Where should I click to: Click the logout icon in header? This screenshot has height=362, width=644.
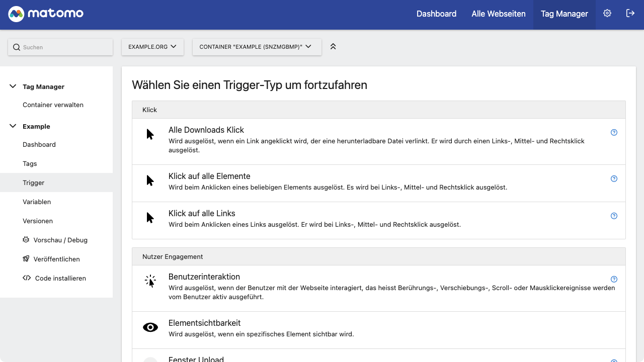(630, 14)
